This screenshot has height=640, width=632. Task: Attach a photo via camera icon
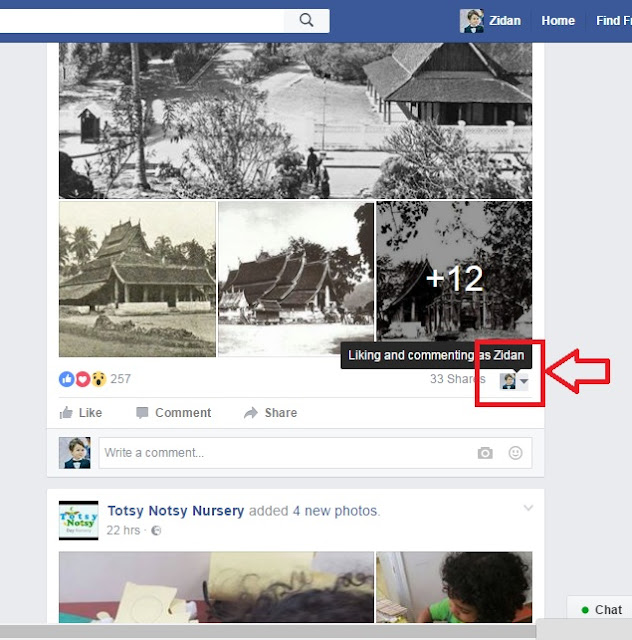[485, 453]
